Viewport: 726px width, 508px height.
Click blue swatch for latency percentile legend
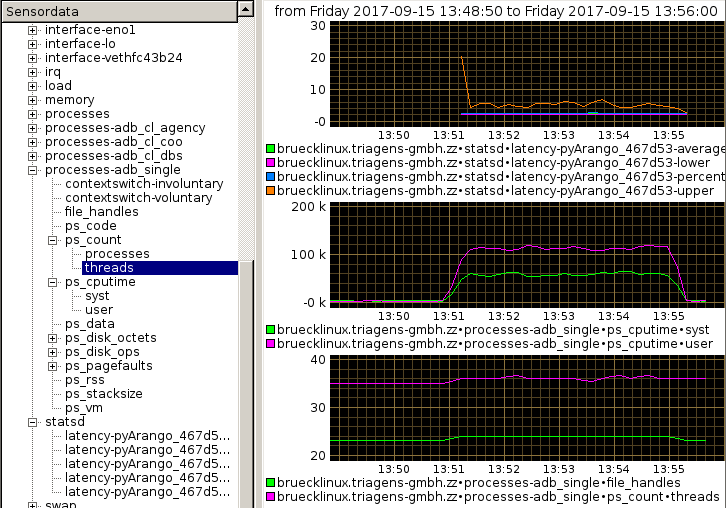tap(270, 176)
